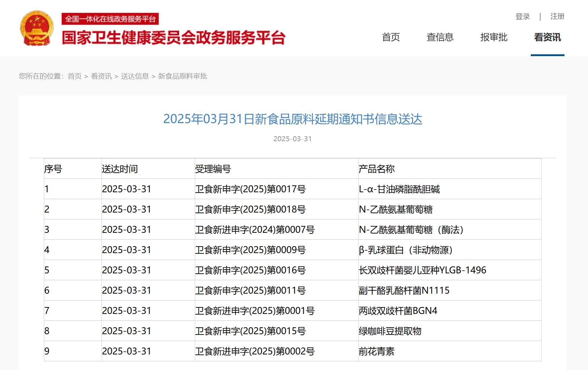Click 看资讯 in the breadcrumb path
Image resolution: width=588 pixels, height=370 pixels.
coord(101,76)
